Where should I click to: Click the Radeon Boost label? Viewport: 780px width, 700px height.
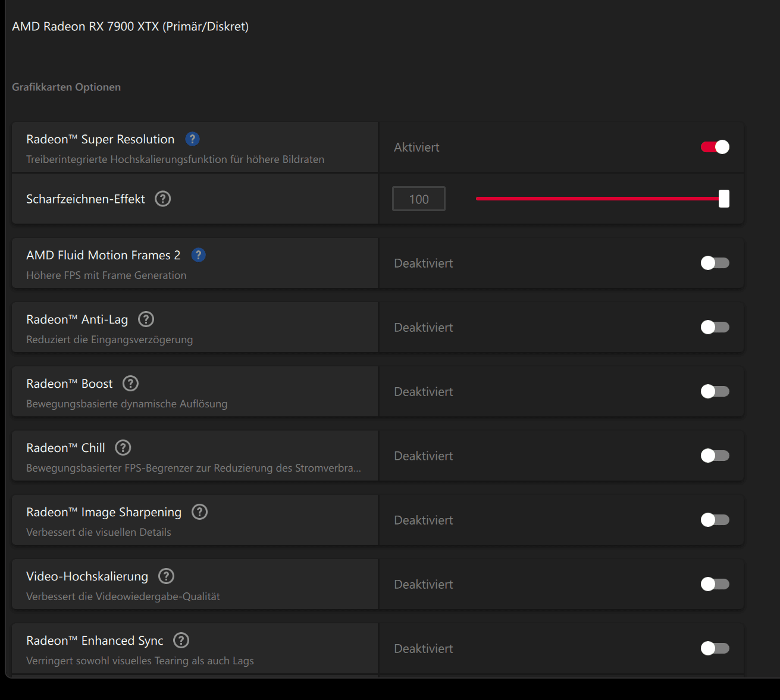[x=70, y=384]
